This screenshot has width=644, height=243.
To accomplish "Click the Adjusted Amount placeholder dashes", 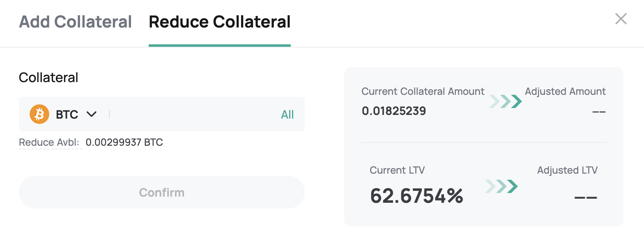I will click(x=599, y=111).
